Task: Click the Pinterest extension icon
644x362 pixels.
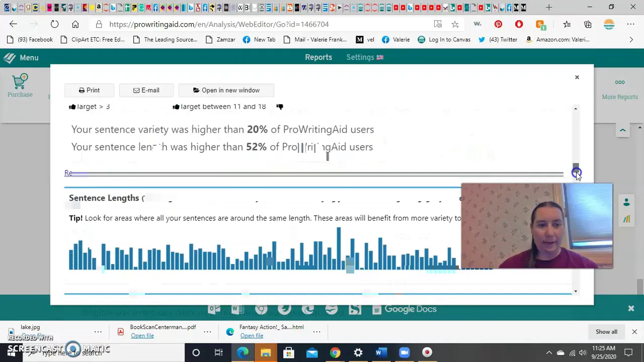Action: [498, 24]
